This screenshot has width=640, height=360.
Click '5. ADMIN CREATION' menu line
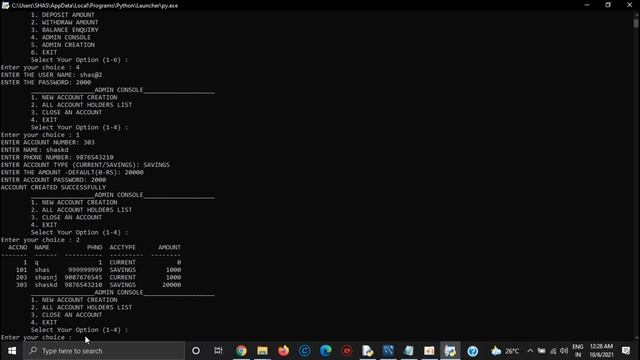(63, 45)
